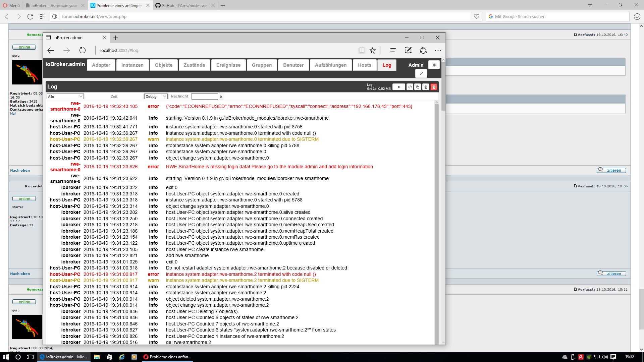
Task: Click the white trash clear-log icon
Action: tap(426, 87)
